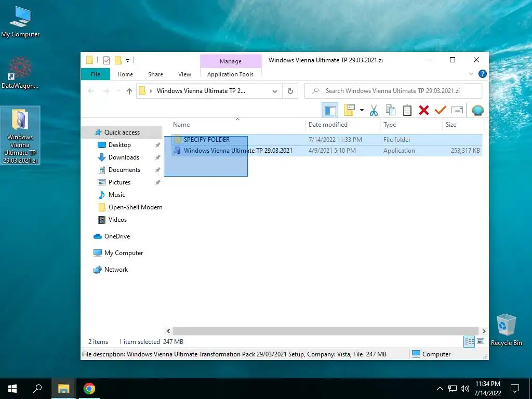This screenshot has height=399, width=532.
Task: Expand the ribbon with the chevron
Action: click(471, 74)
